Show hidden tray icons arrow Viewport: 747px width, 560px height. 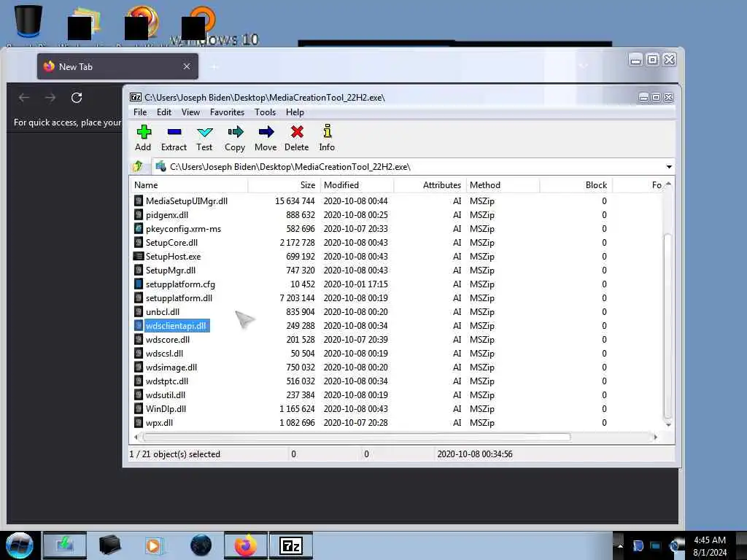click(x=620, y=545)
